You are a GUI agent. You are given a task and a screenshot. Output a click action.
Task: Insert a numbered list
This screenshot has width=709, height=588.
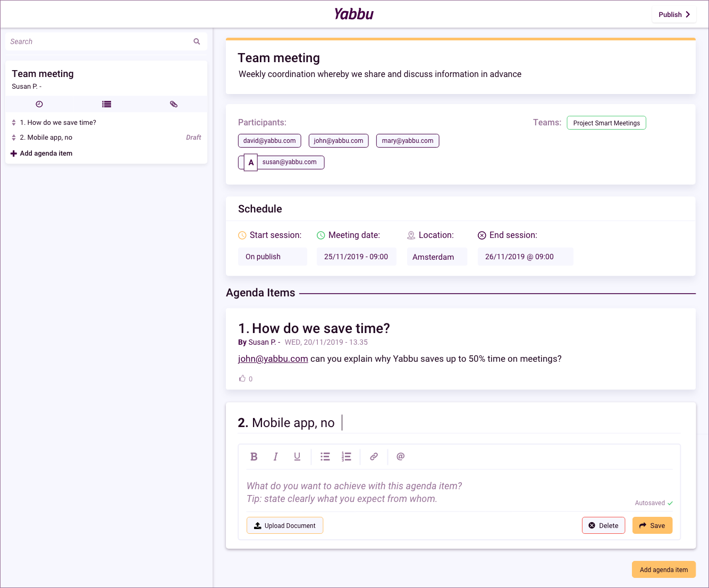[x=347, y=457]
